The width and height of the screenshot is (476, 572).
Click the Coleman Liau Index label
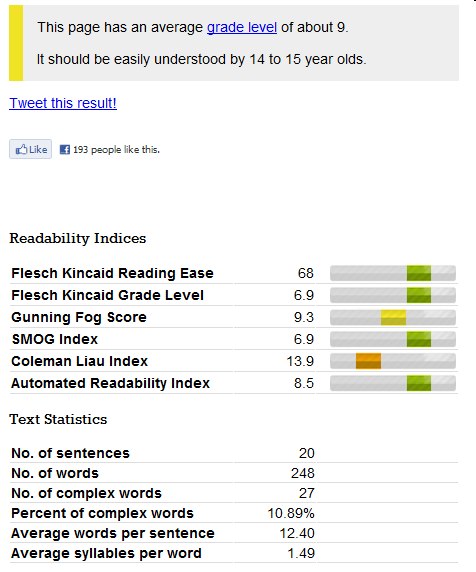pos(80,361)
